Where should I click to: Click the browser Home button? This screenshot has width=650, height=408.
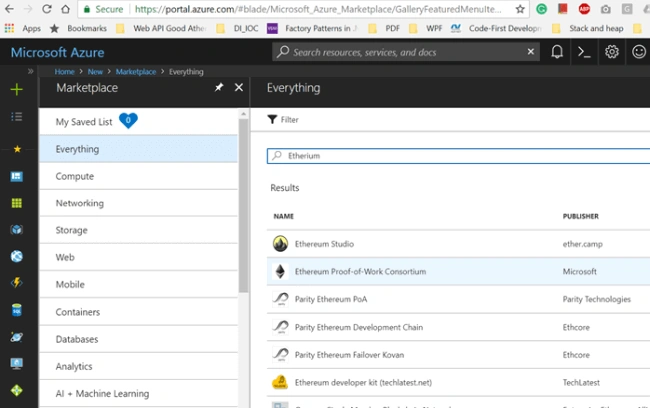tap(65, 9)
